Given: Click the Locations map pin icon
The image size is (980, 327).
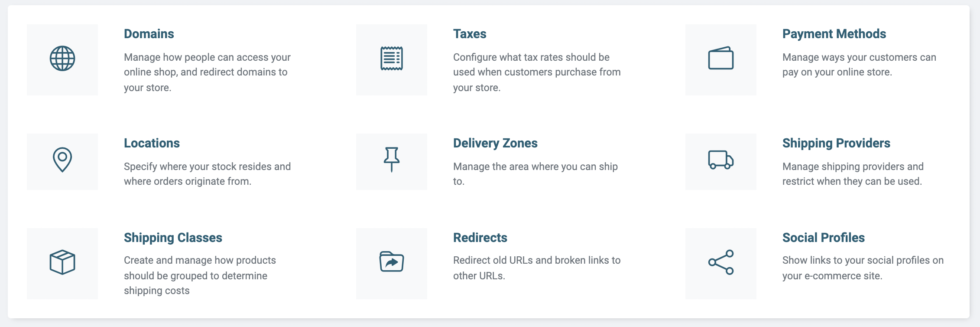Looking at the screenshot, I should (x=62, y=160).
